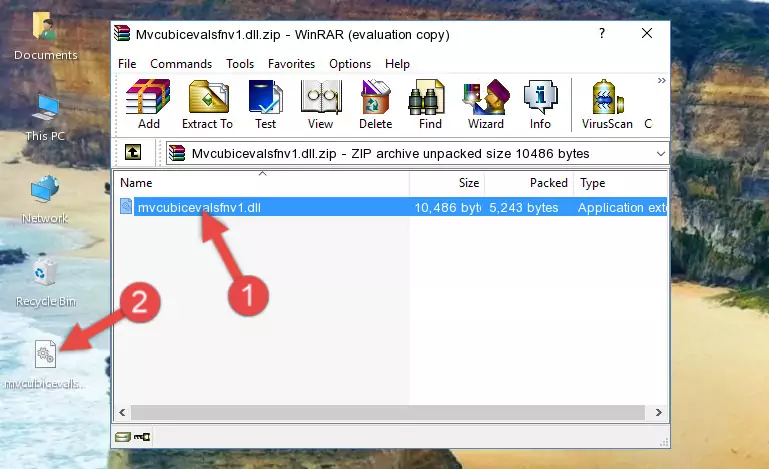Screen dimensions: 769x469
Task: Show archive Info
Action: [x=540, y=104]
